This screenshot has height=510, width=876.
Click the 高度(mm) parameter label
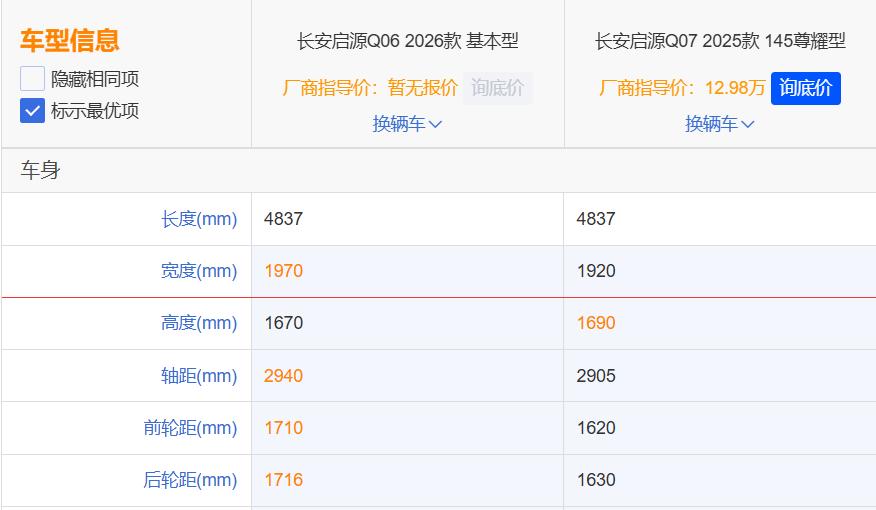click(x=199, y=323)
